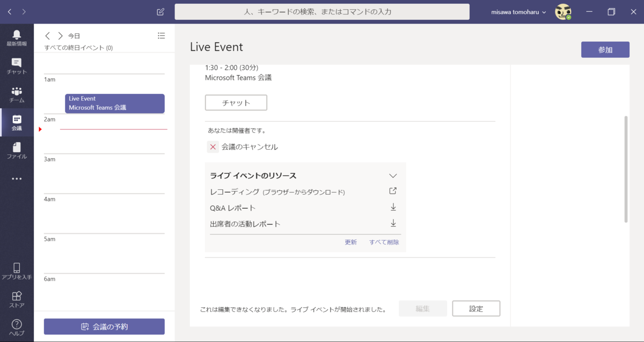
Task: Click the すべての終日イベント (0) label
Action: [x=78, y=48]
